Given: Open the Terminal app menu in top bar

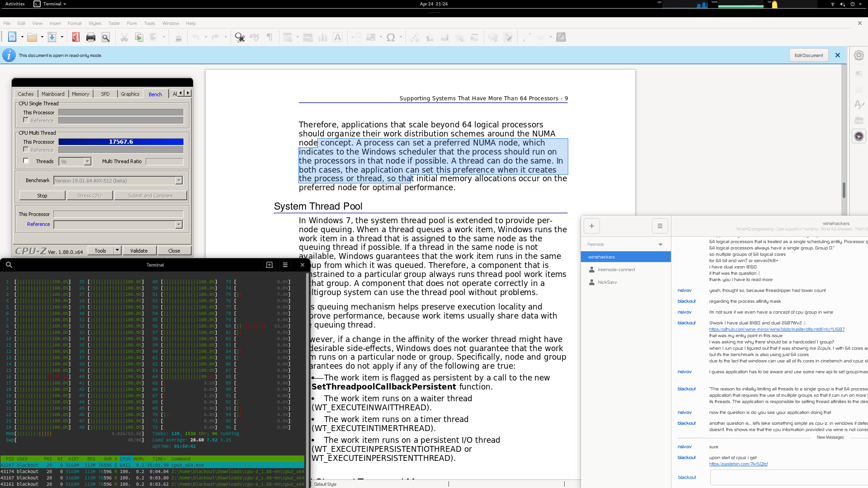Looking at the screenshot, I should [x=50, y=4].
